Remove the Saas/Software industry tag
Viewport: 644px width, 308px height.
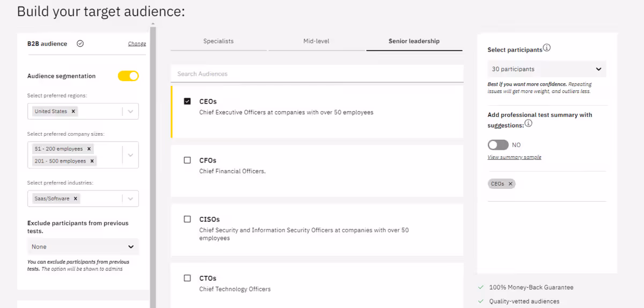point(76,199)
